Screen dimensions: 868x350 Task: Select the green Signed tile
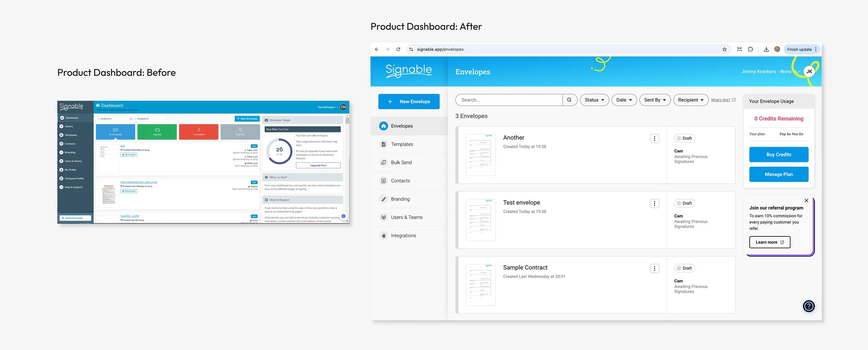tap(157, 132)
